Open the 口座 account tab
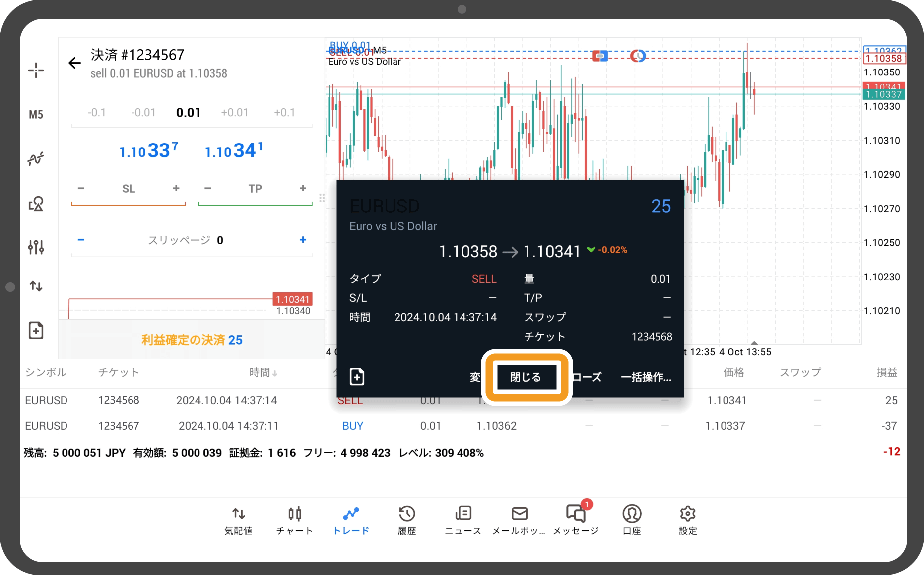Viewport: 924px width, 575px height. point(632,520)
